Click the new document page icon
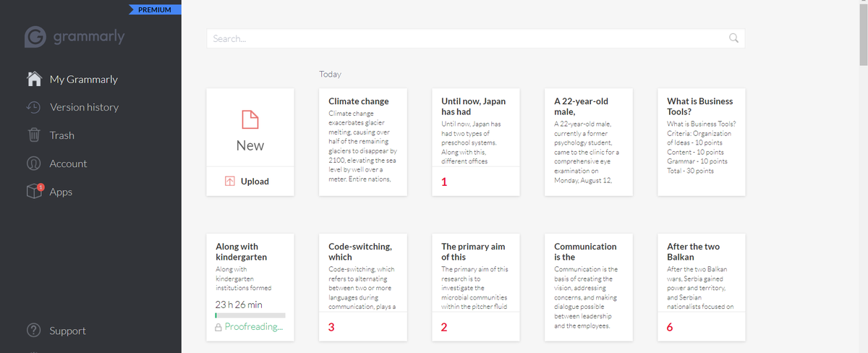The image size is (868, 353). pyautogui.click(x=250, y=121)
